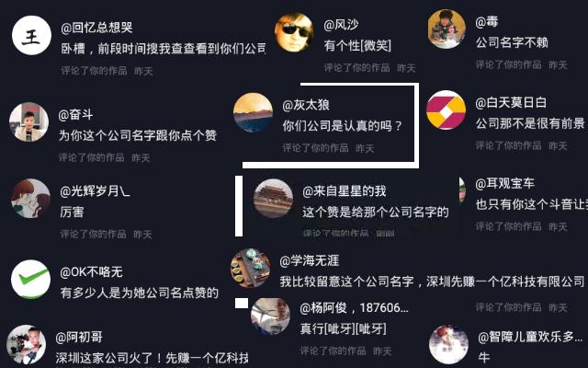Open the sunset avatar of @灰太狼
This screenshot has height=368, width=588.
(x=253, y=112)
